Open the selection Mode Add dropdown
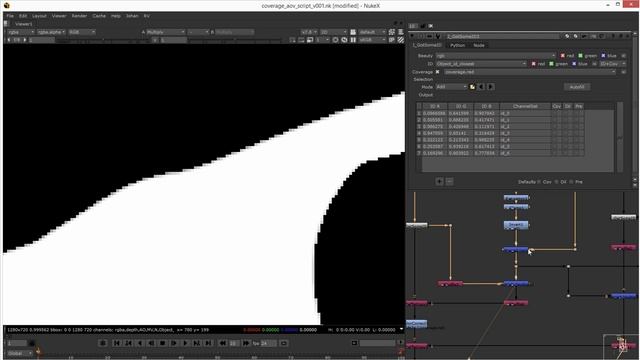This screenshot has height=360, width=640. point(451,87)
